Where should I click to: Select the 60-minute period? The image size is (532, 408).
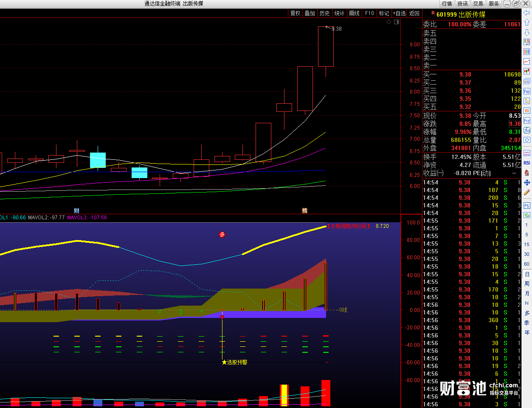(527, 264)
